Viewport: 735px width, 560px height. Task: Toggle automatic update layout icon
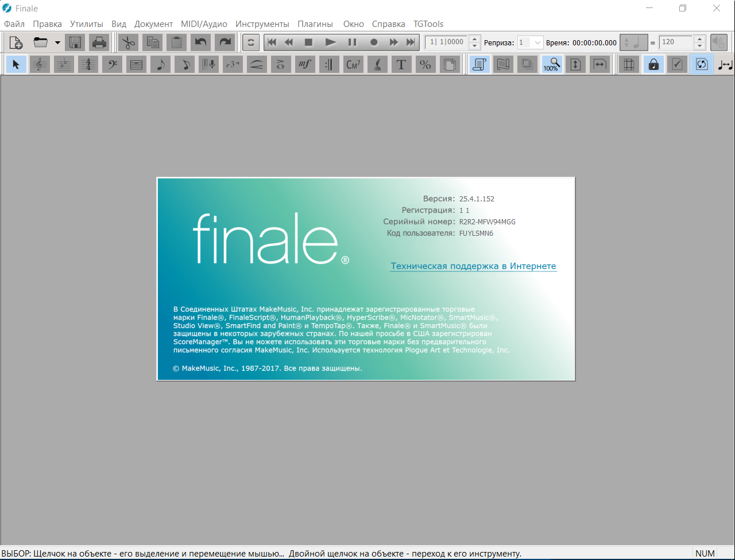coord(702,65)
